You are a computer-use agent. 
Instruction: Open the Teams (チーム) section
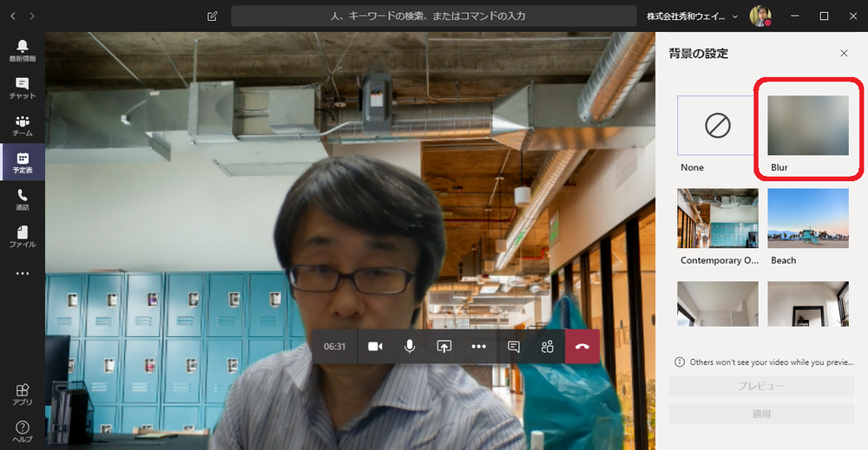click(x=23, y=126)
